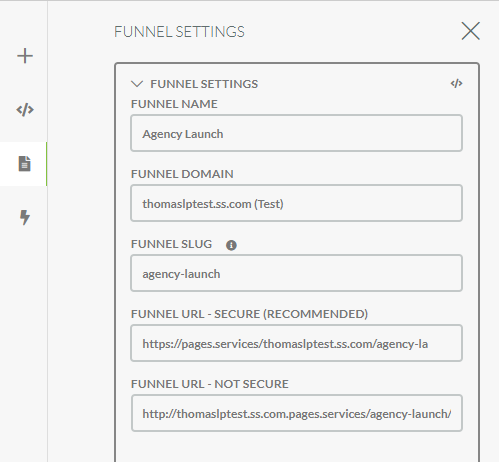
Task: Select the not secure funnel URL field
Action: point(296,413)
